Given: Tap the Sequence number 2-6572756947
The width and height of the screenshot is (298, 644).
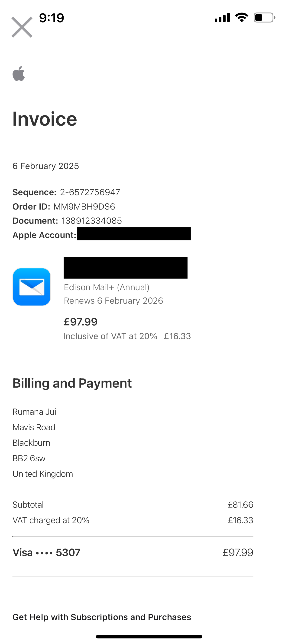Looking at the screenshot, I should click(90, 192).
